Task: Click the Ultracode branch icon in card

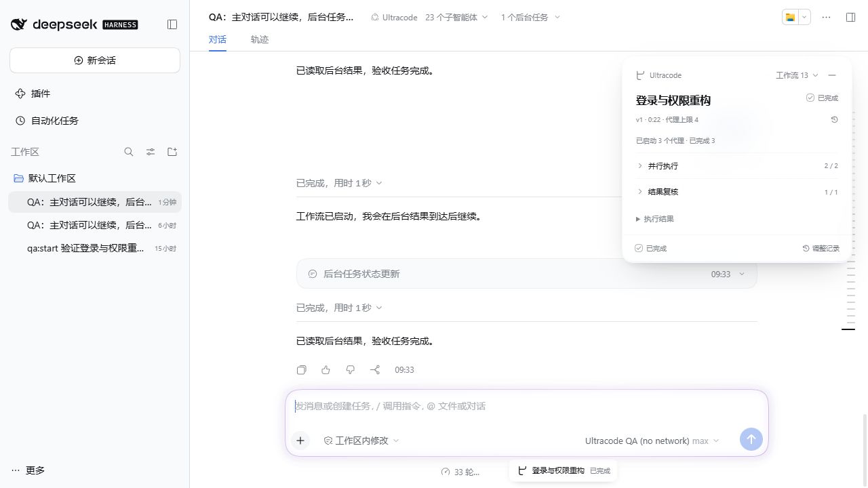Action: [640, 75]
